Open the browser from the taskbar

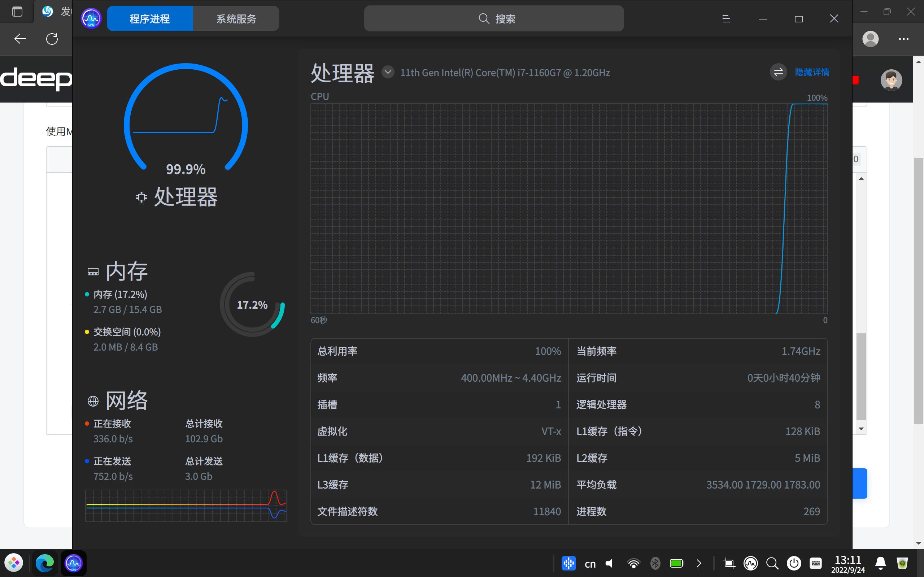click(45, 563)
